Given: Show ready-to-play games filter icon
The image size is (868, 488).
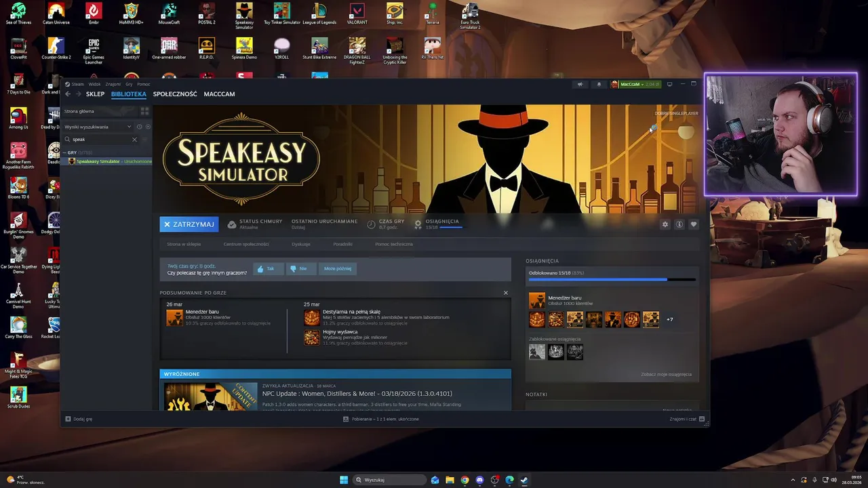Looking at the screenshot, I should (148, 127).
